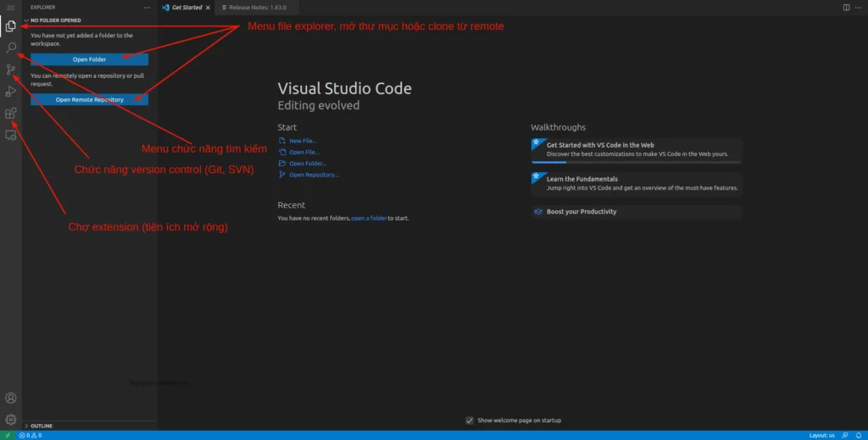Open the Manage gear icon
Viewport: 868px width, 440px height.
[10, 420]
